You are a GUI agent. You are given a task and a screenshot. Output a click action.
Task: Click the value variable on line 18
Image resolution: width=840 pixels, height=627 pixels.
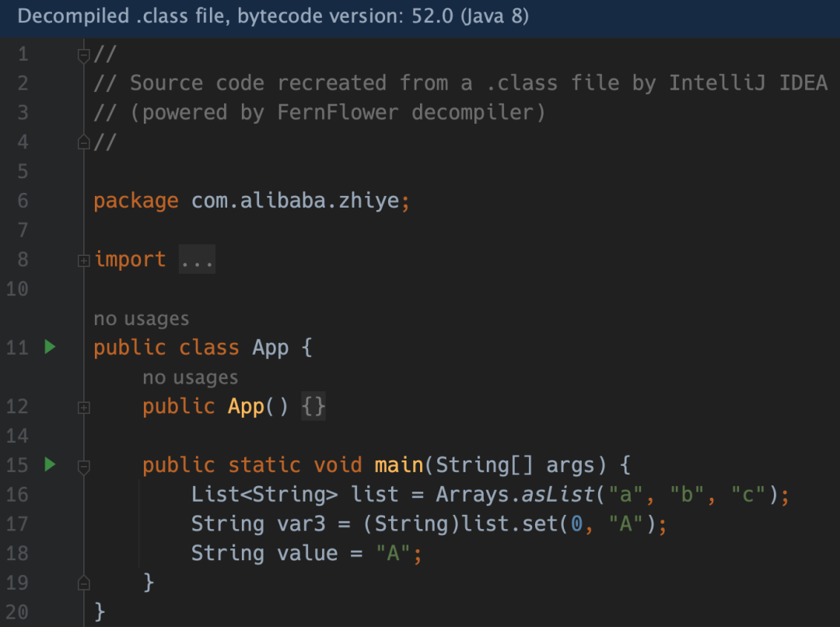307,554
